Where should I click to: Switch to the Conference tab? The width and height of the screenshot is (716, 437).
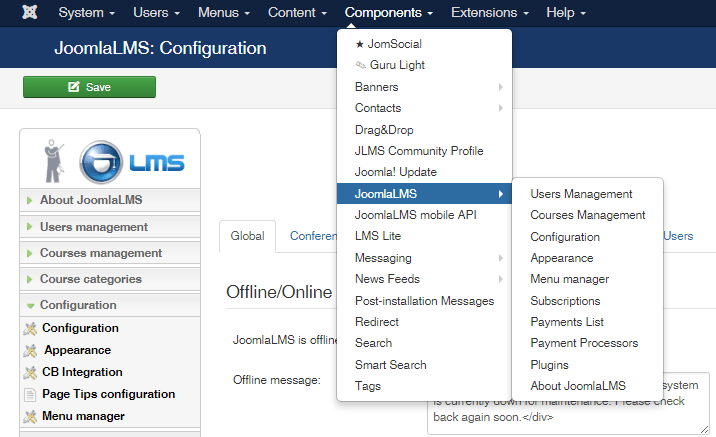click(x=314, y=236)
